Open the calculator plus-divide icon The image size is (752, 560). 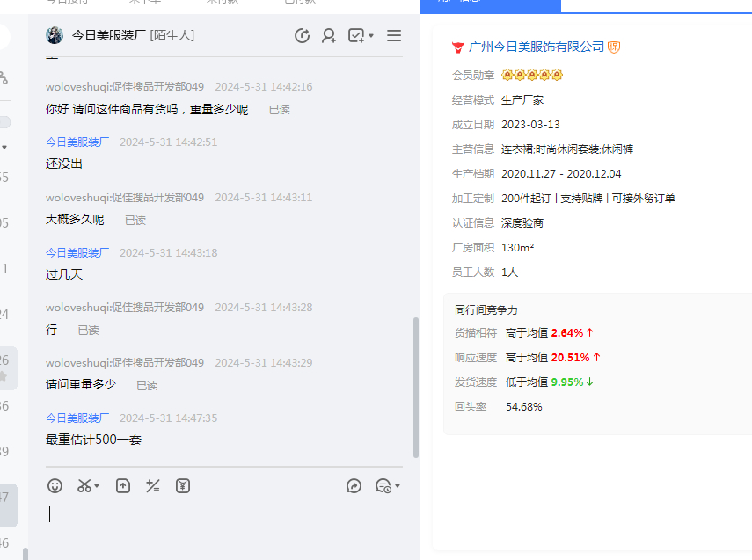coord(153,485)
